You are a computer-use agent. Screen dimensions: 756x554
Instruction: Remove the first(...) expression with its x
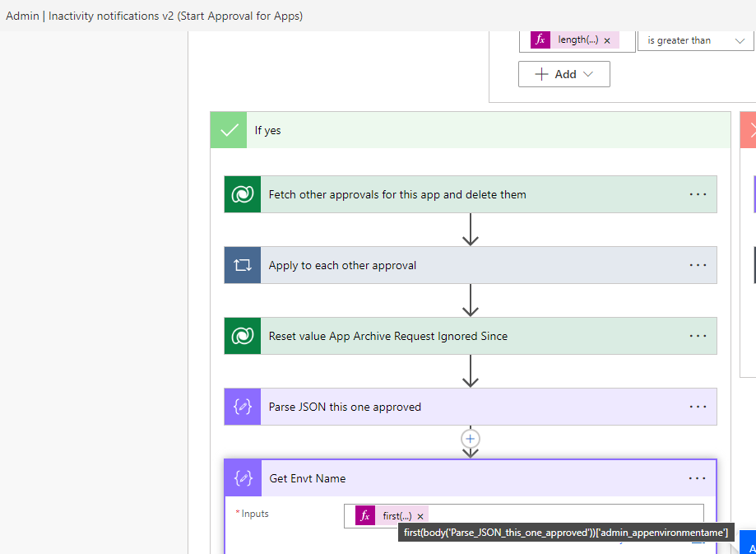(x=420, y=516)
